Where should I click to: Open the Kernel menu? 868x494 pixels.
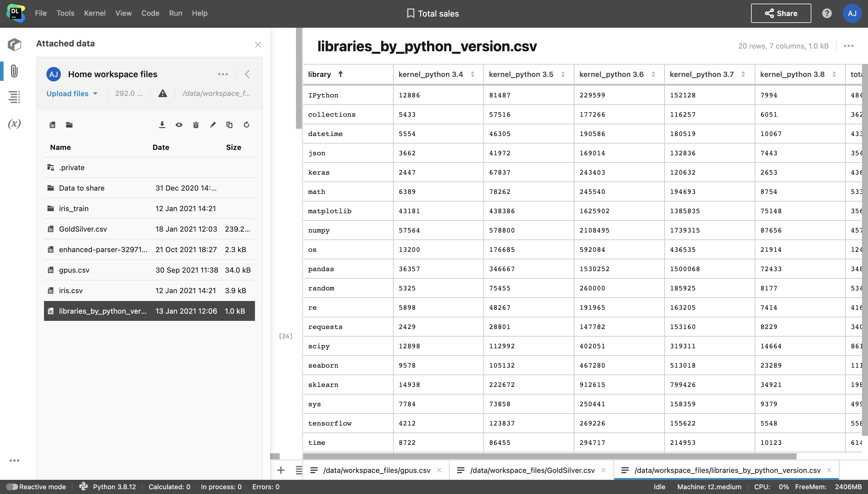[95, 13]
